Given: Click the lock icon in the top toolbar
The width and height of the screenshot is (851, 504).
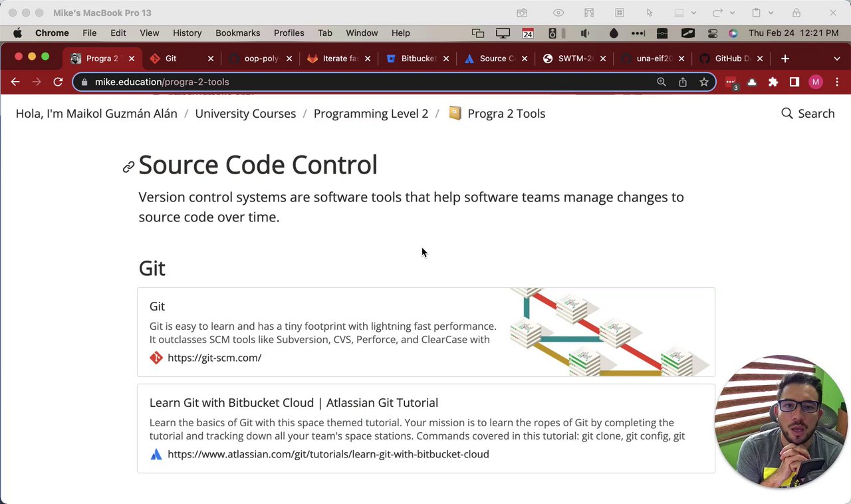Looking at the screenshot, I should click(796, 13).
